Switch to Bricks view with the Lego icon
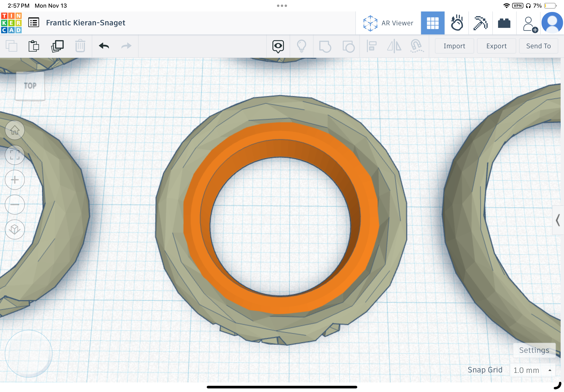Screen dimensions: 564x392 point(504,23)
